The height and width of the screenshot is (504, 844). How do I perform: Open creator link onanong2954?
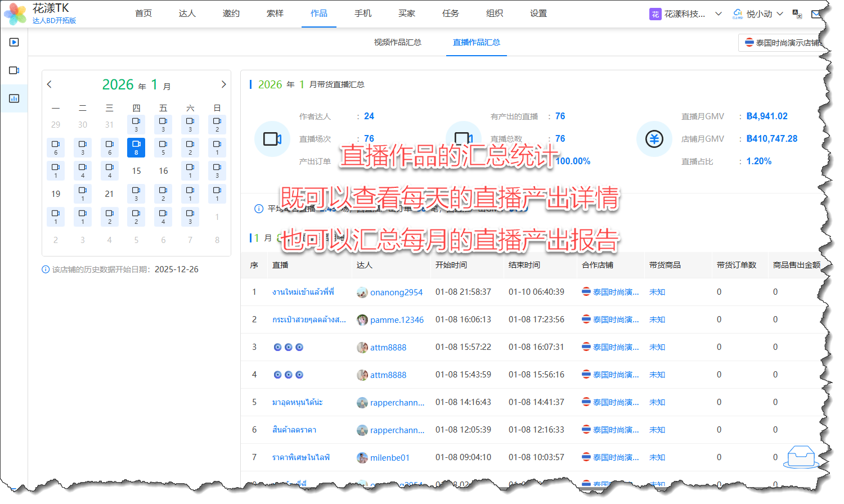396,292
